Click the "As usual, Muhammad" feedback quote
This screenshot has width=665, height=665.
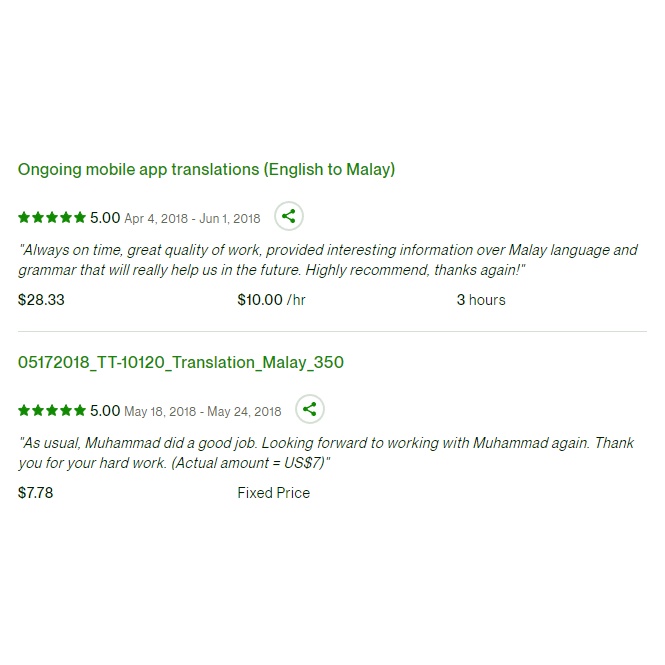click(325, 452)
